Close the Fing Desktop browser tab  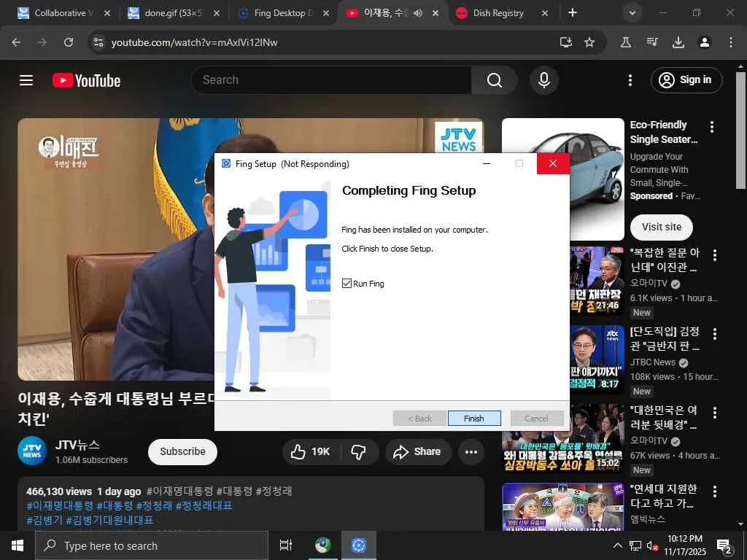tap(326, 13)
